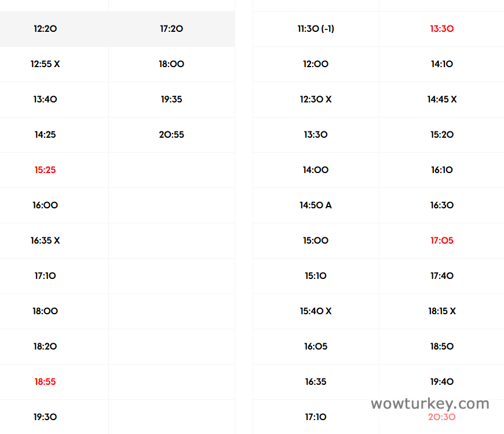The image size is (504, 434).
Task: Click the 20:55 time entry
Action: click(171, 135)
